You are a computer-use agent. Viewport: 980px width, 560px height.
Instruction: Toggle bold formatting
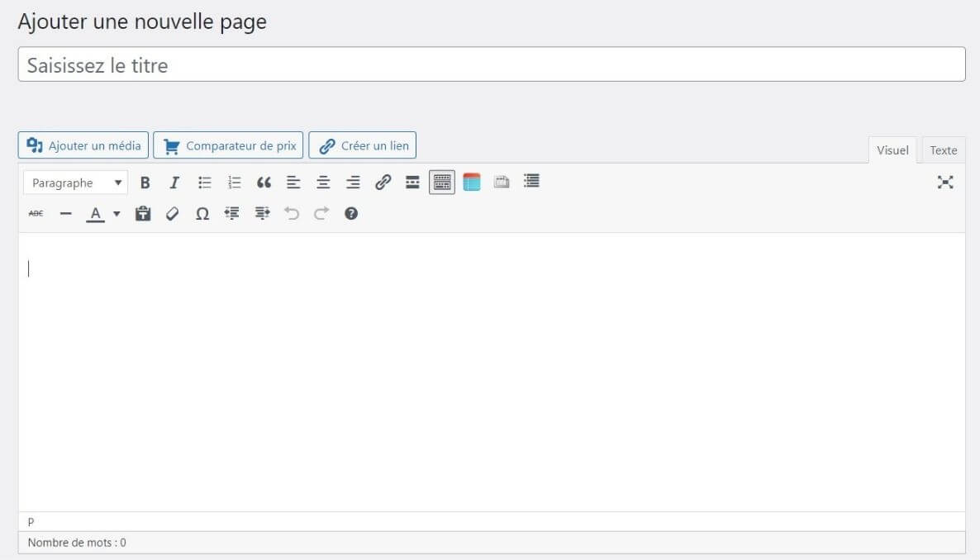(145, 183)
